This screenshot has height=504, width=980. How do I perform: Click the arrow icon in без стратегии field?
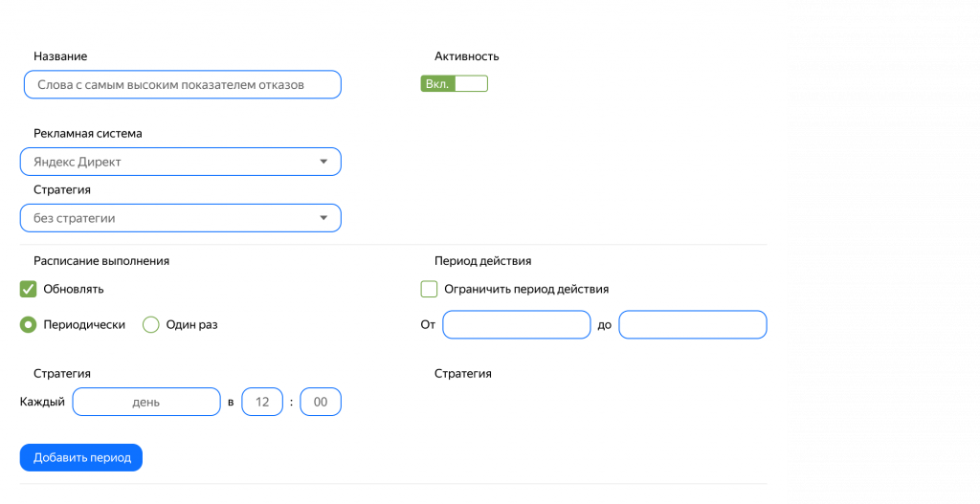(323, 218)
